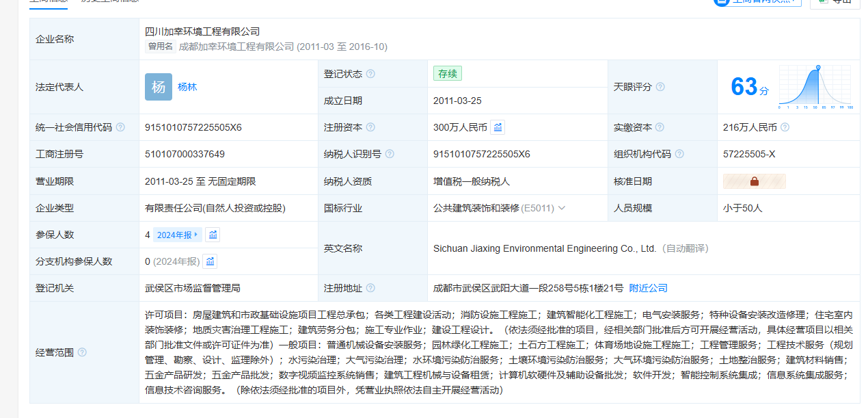868x418 pixels.
Task: Click the 天眼评分 distribution chart
Action: click(815, 87)
